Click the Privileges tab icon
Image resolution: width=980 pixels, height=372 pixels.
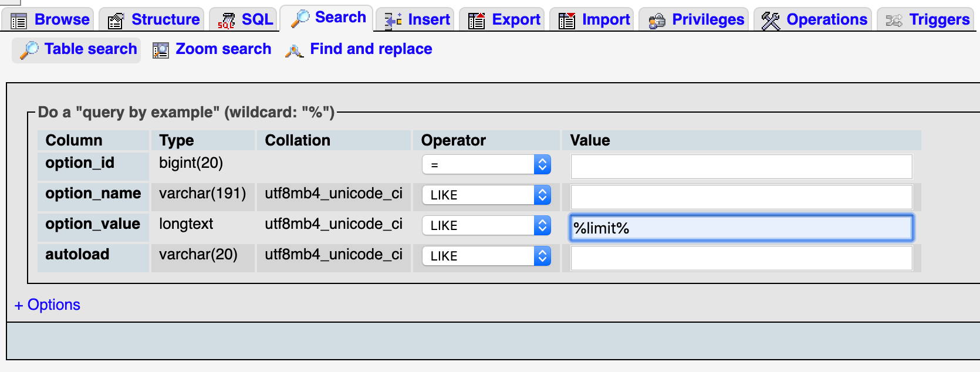coord(657,21)
